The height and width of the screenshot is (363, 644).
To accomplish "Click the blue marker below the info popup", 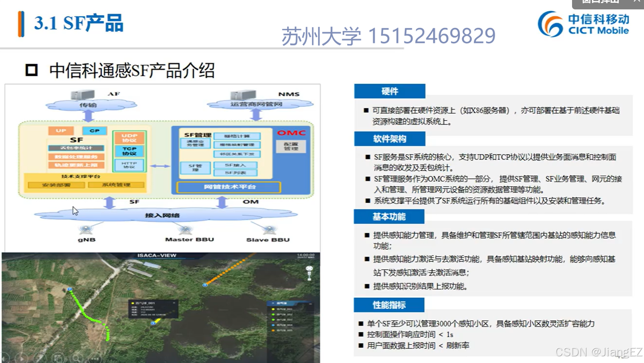I will tap(153, 323).
